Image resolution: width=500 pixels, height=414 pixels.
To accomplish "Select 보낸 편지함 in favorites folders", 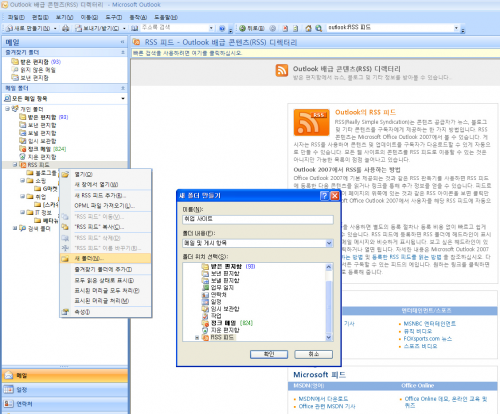I will pyautogui.click(x=34, y=78).
